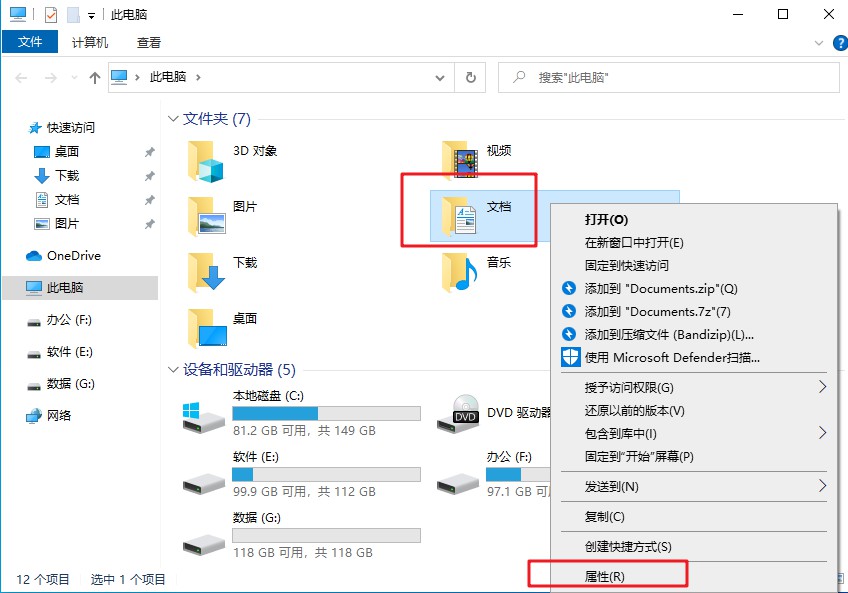848x593 pixels.
Task: Click the up-directory arrow button
Action: click(x=95, y=77)
